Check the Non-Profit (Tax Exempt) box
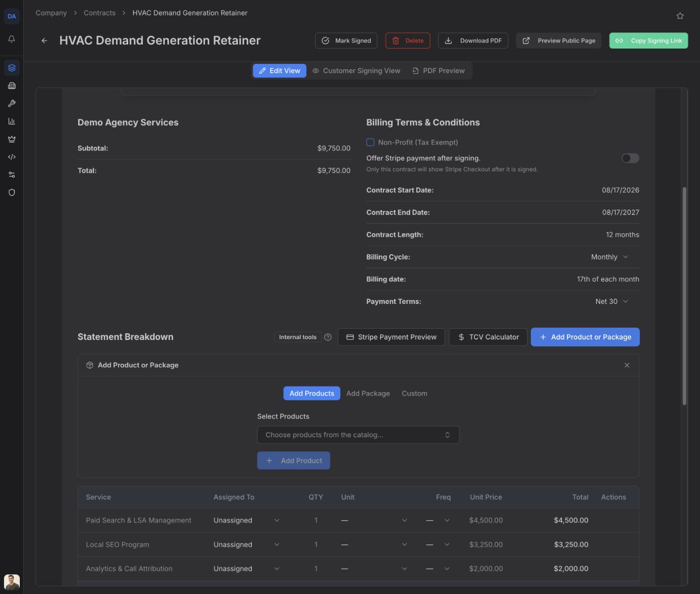Screen dimensions: 700x594 (370, 143)
